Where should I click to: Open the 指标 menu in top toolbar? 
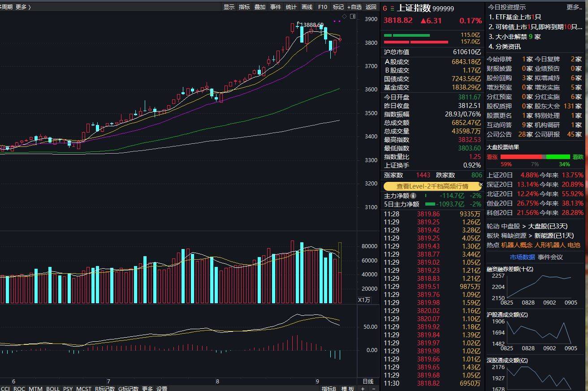pyautogui.click(x=244, y=7)
